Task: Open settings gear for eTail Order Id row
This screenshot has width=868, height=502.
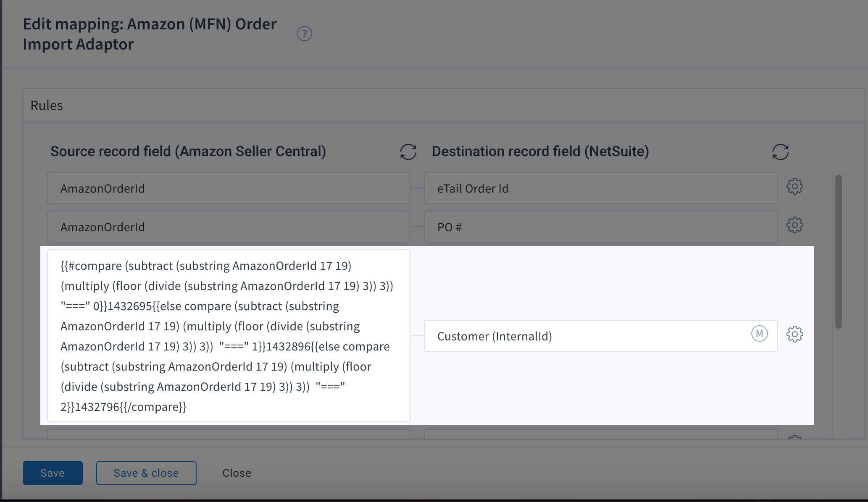Action: click(x=794, y=186)
